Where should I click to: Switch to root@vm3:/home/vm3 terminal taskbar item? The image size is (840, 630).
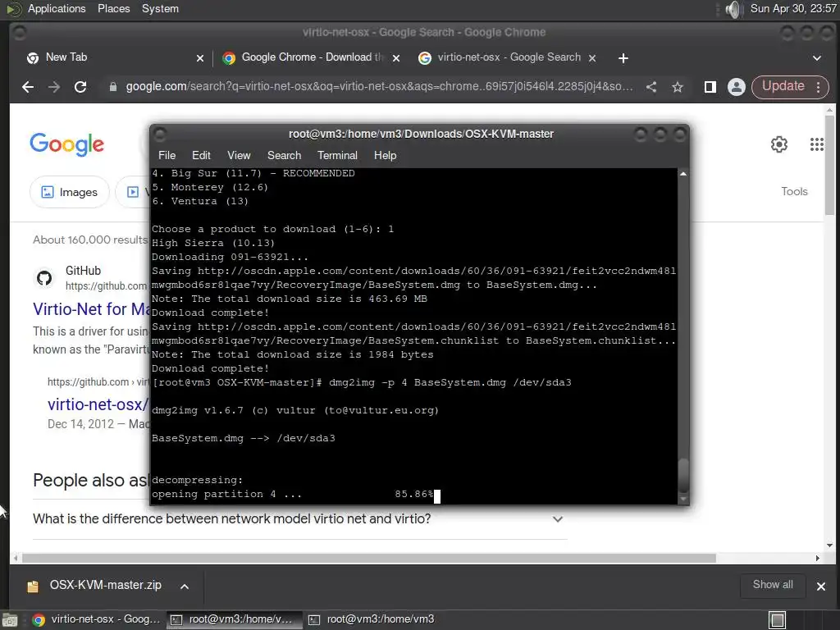pyautogui.click(x=371, y=619)
